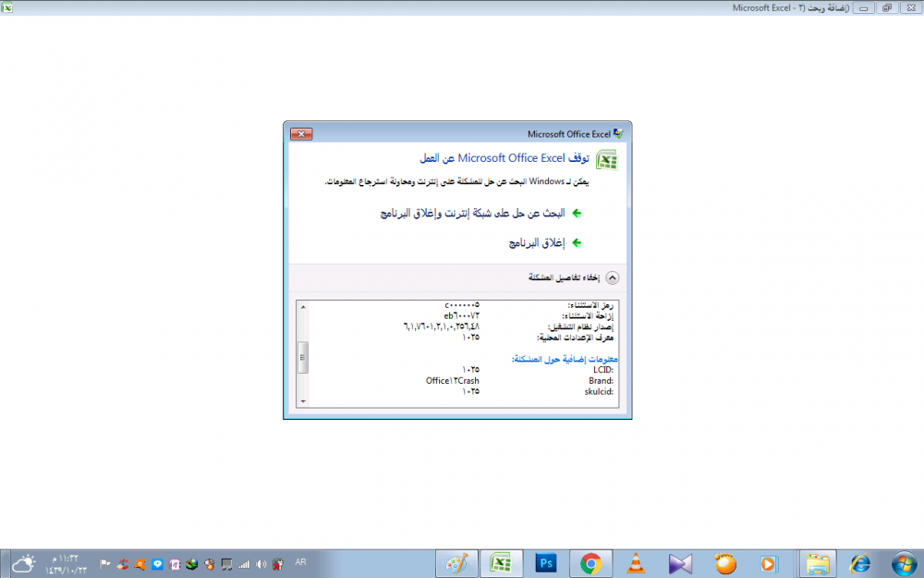Select the OS version value '٦,١,٧٦٠١,٢,١,٠,٢٥٦,٤٨'
The image size is (924, 578).
pyautogui.click(x=442, y=326)
